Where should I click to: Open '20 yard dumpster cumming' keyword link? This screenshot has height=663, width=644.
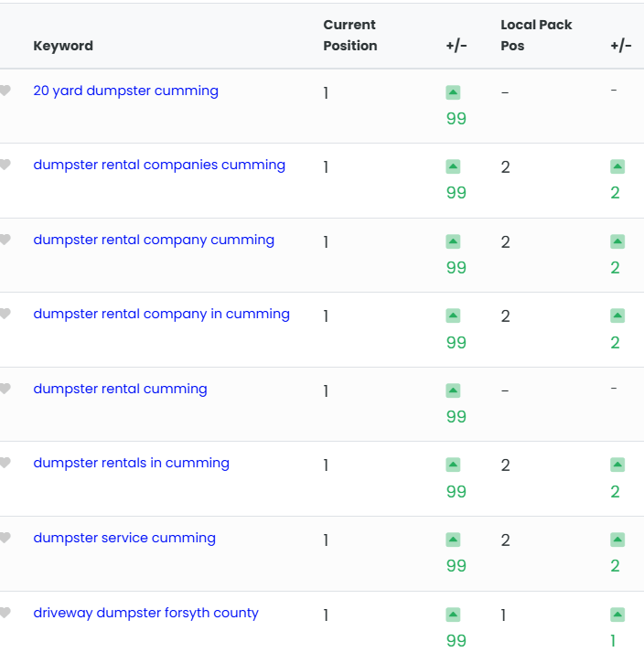coord(126,91)
